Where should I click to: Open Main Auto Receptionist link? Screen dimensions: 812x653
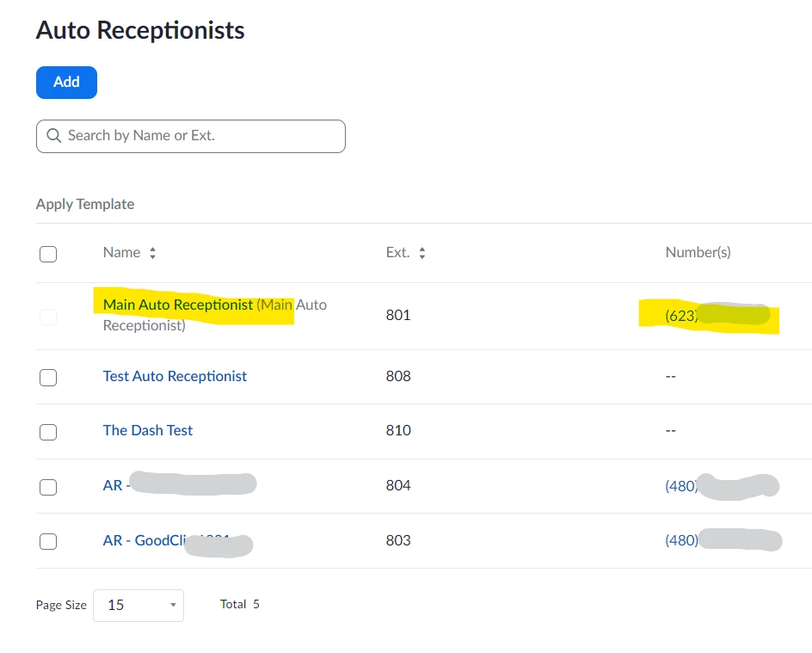click(x=177, y=305)
